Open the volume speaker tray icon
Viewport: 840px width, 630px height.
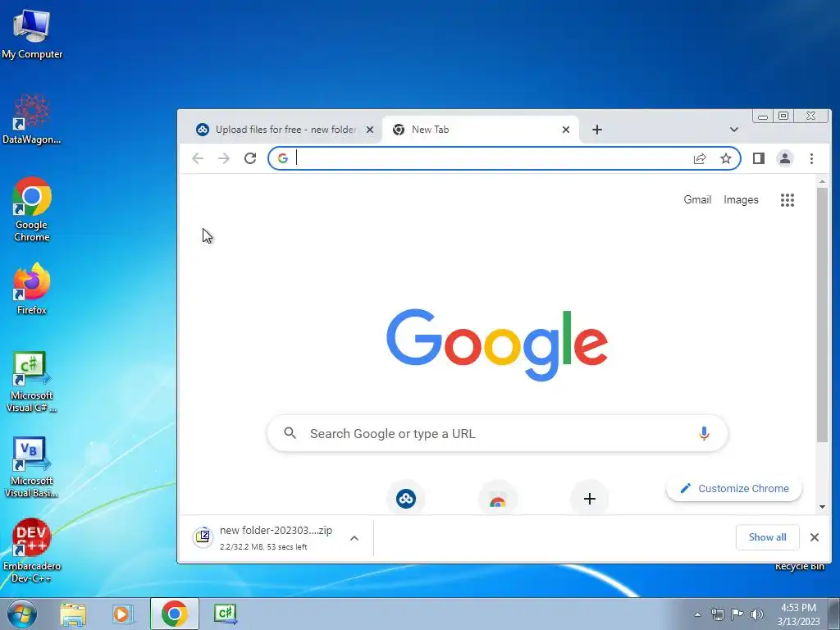click(756, 614)
